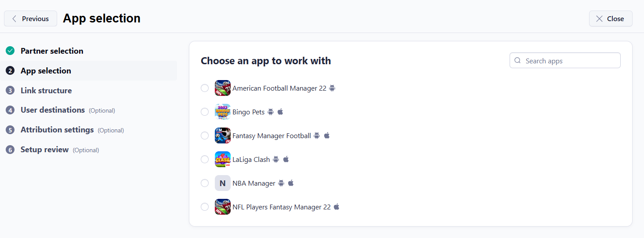
Task: Select the Fantasy Manager Football radio option
Action: point(205,135)
